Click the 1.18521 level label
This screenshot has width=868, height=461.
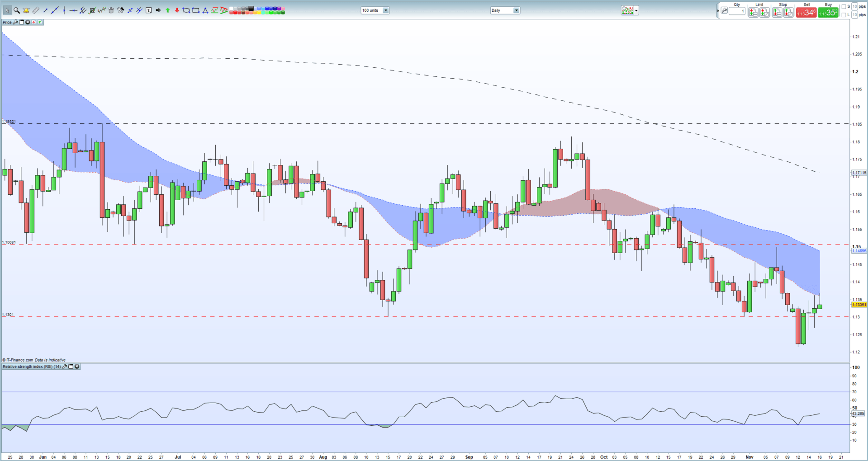point(9,122)
